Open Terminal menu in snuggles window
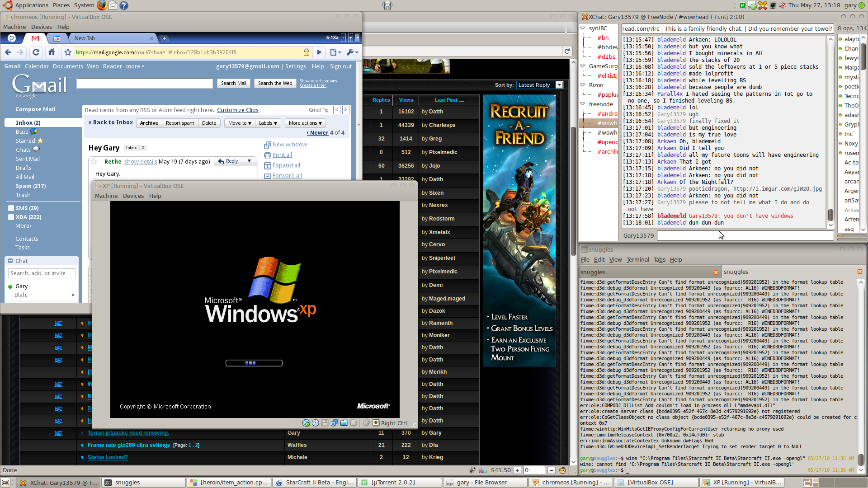This screenshot has width=868, height=488. point(637,259)
